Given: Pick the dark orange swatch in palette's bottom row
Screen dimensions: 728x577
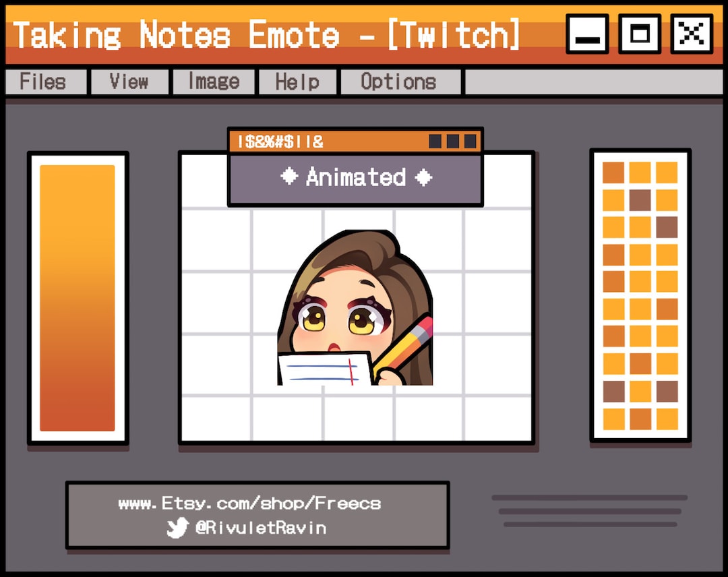Looking at the screenshot, I should 640,419.
